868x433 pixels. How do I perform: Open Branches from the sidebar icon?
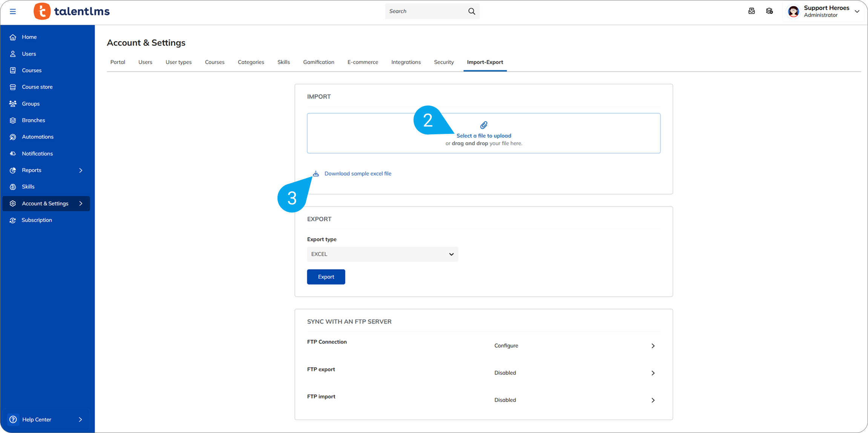click(13, 120)
